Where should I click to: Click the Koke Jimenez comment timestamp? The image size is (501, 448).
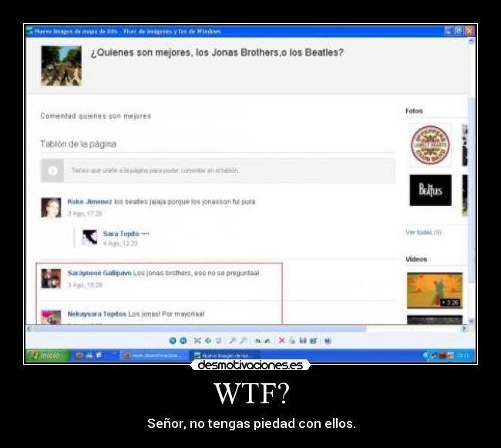coord(85,214)
